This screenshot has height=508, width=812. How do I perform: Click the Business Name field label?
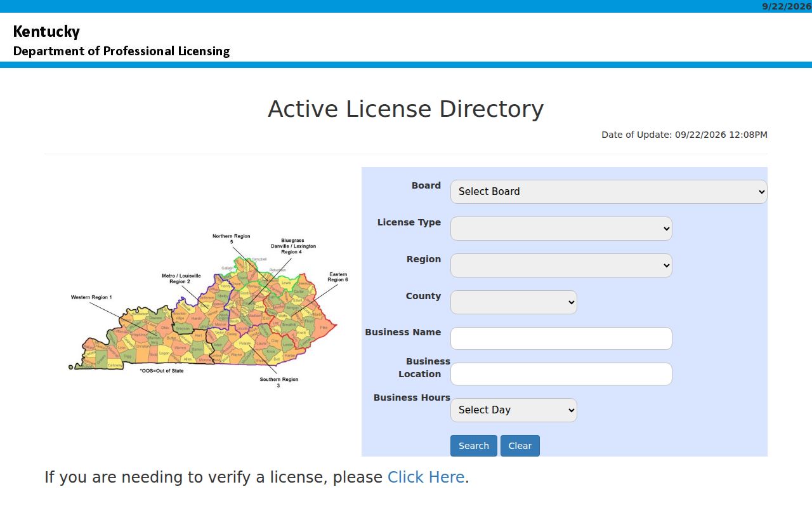pos(403,332)
